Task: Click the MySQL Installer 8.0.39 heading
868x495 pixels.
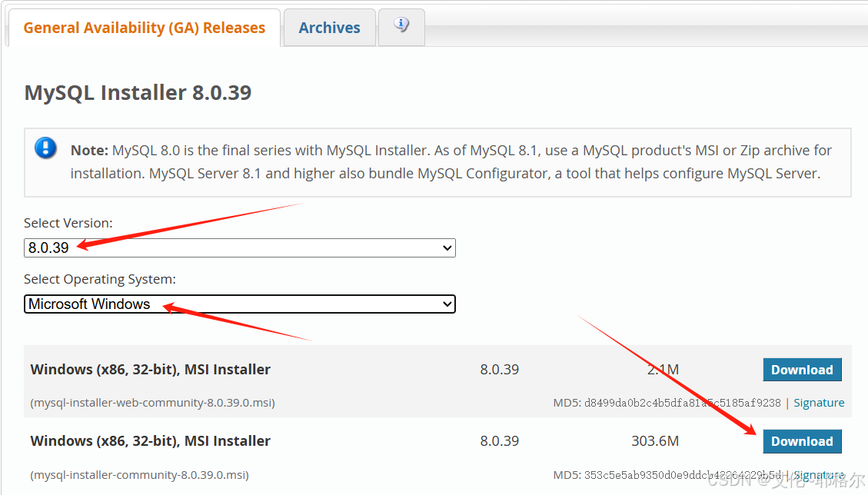Action: tap(138, 92)
